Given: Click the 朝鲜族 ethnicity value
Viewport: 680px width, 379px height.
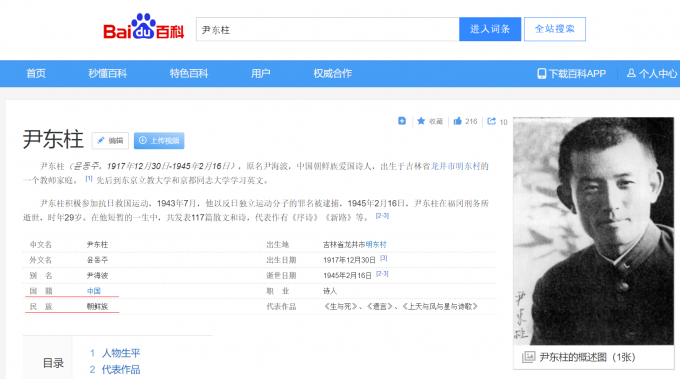Looking at the screenshot, I should tap(97, 307).
